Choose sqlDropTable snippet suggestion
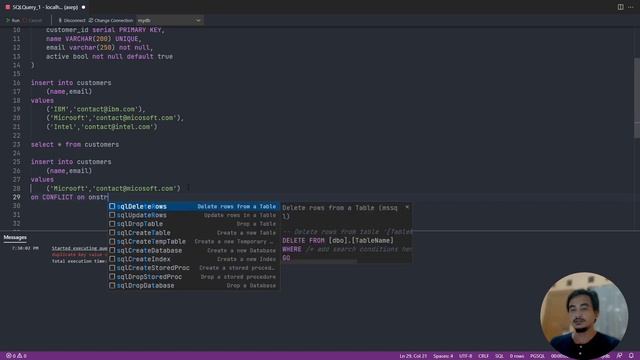 click(x=194, y=224)
